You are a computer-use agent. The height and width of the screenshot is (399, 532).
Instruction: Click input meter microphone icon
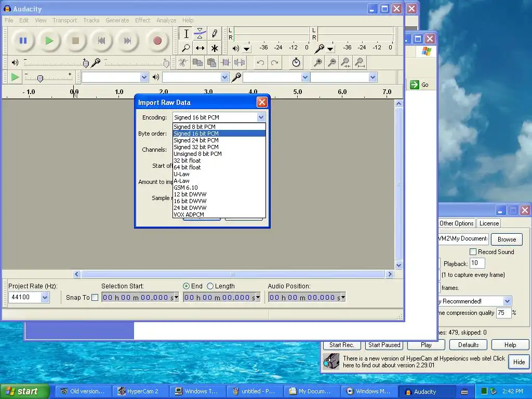(319, 48)
